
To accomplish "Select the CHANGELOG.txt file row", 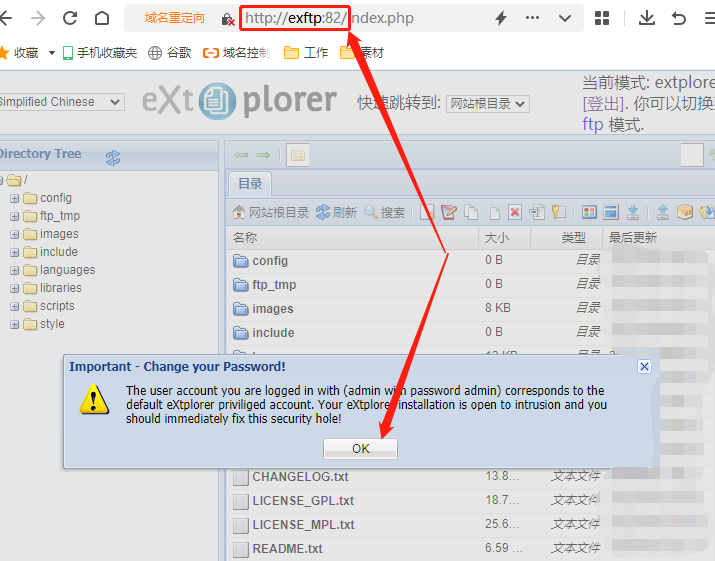I will [470, 477].
